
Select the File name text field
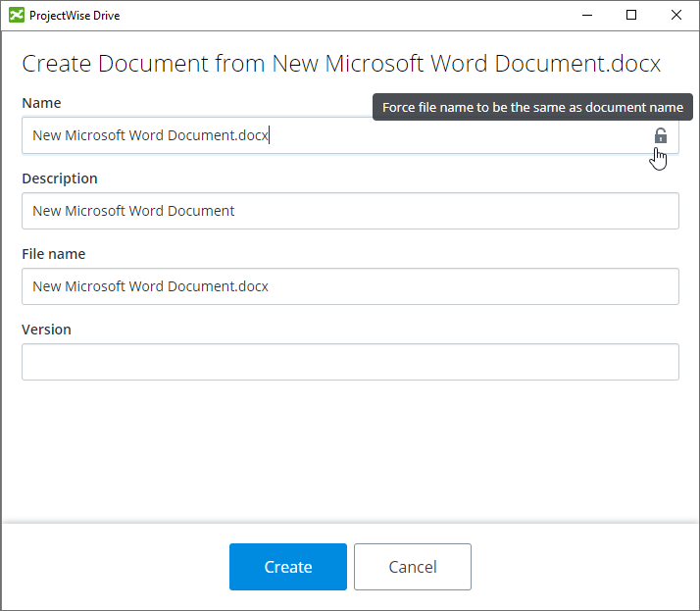pyautogui.click(x=350, y=286)
